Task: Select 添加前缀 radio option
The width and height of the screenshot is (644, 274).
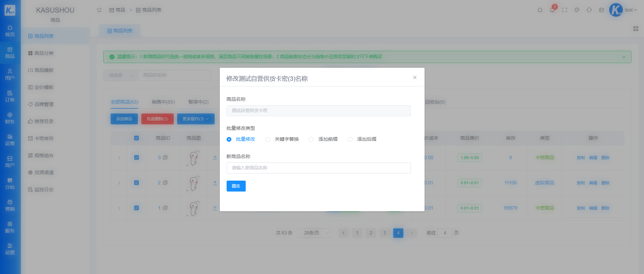Action: tap(323, 139)
